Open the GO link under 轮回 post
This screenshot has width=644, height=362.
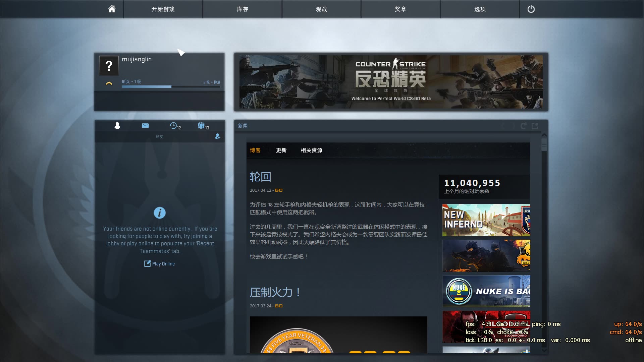point(278,190)
